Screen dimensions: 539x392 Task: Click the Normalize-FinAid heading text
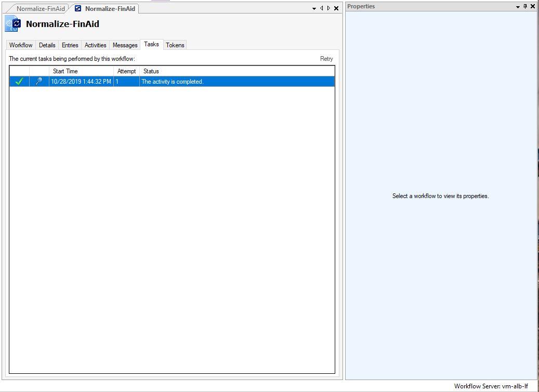tap(62, 24)
